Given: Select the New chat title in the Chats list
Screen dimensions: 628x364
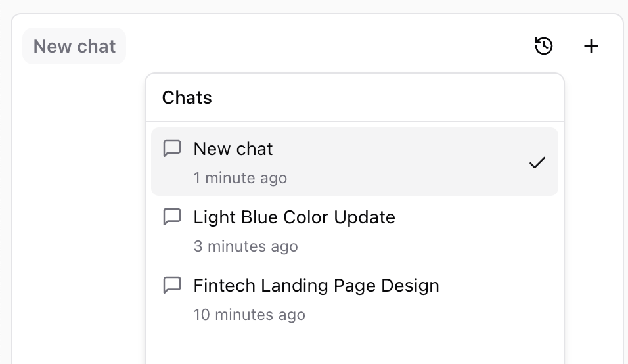Looking at the screenshot, I should (x=233, y=149).
